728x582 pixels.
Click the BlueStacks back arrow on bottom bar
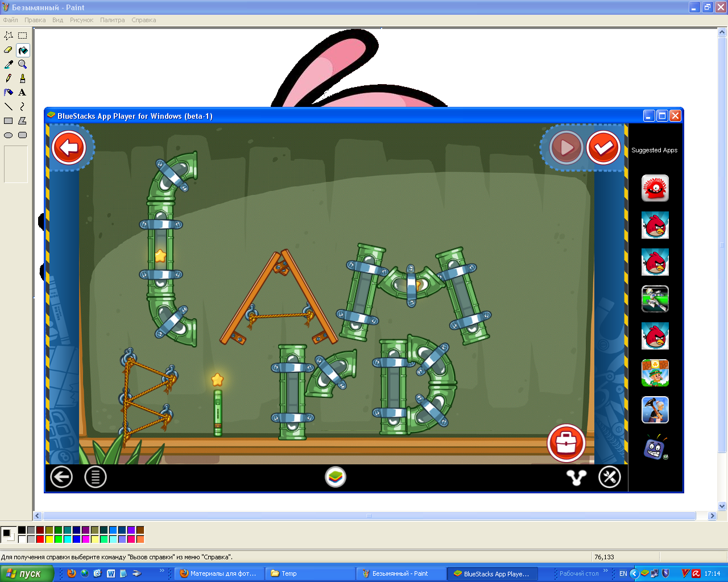(61, 477)
